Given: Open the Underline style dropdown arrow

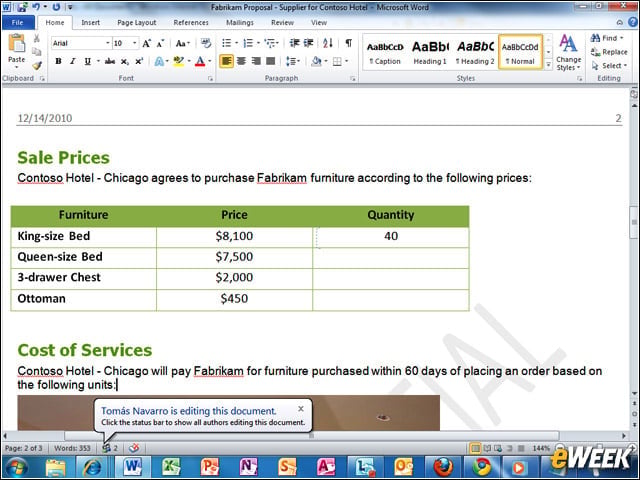Looking at the screenshot, I should 98,62.
